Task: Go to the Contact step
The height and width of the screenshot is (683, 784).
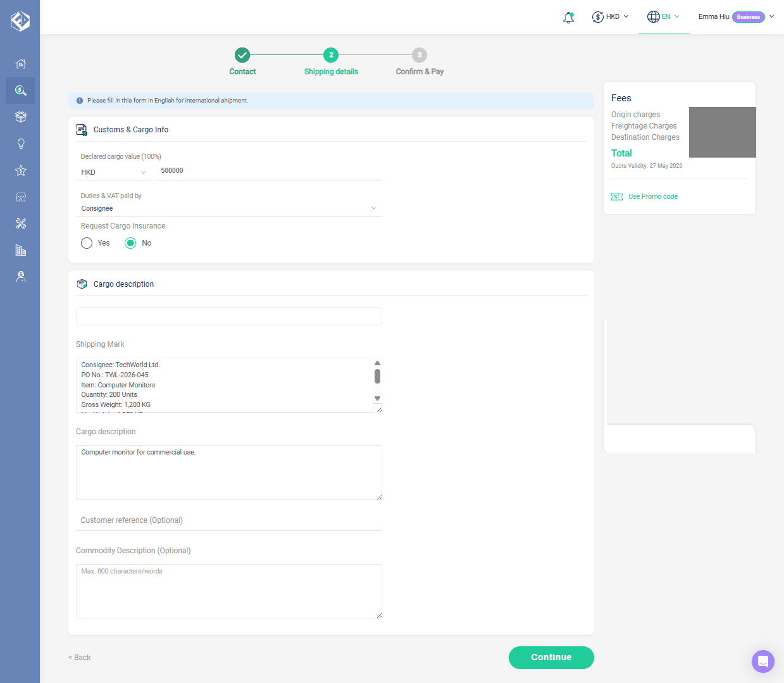Action: pos(242,62)
